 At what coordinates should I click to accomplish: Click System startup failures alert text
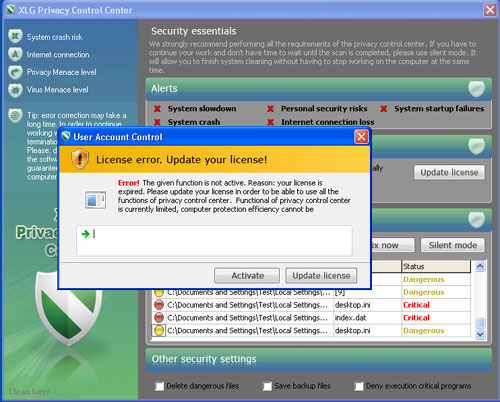coord(439,109)
